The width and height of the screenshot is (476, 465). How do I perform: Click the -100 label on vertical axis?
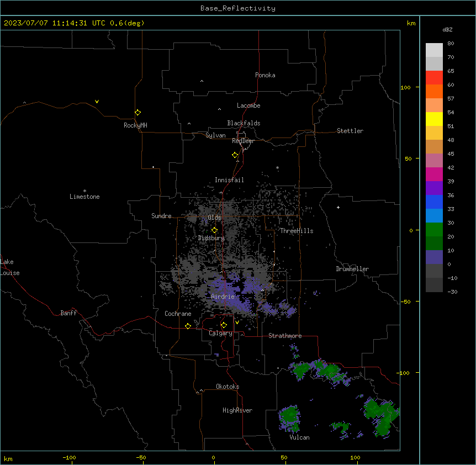pyautogui.click(x=404, y=373)
